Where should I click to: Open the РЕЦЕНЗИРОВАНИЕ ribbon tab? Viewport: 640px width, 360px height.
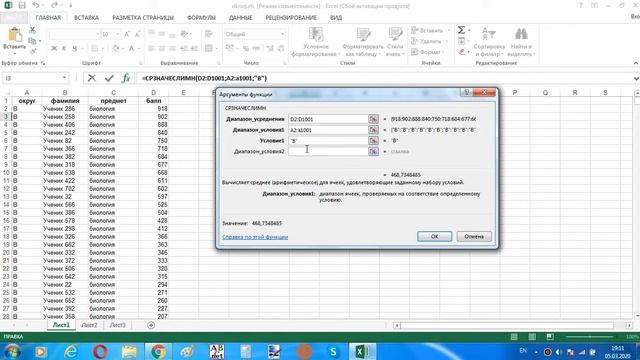(x=291, y=18)
